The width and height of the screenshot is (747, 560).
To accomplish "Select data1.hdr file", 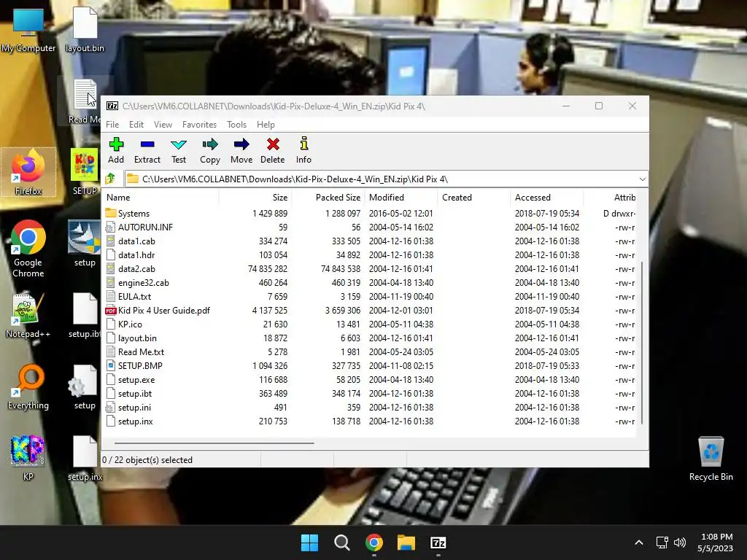I will (x=370, y=254).
